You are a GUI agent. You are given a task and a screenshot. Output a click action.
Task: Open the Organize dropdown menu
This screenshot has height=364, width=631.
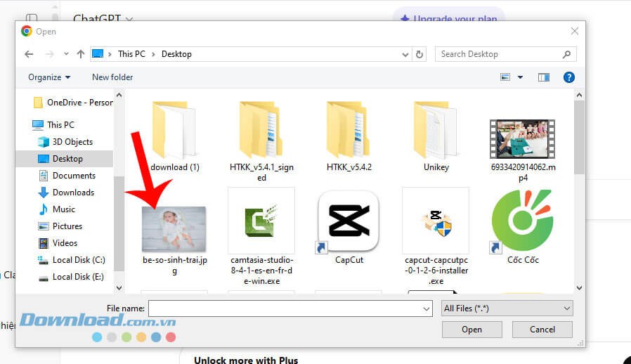[49, 77]
